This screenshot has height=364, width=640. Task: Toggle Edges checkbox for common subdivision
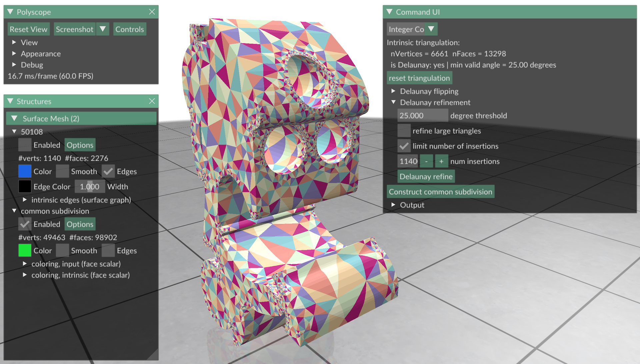[x=108, y=251]
